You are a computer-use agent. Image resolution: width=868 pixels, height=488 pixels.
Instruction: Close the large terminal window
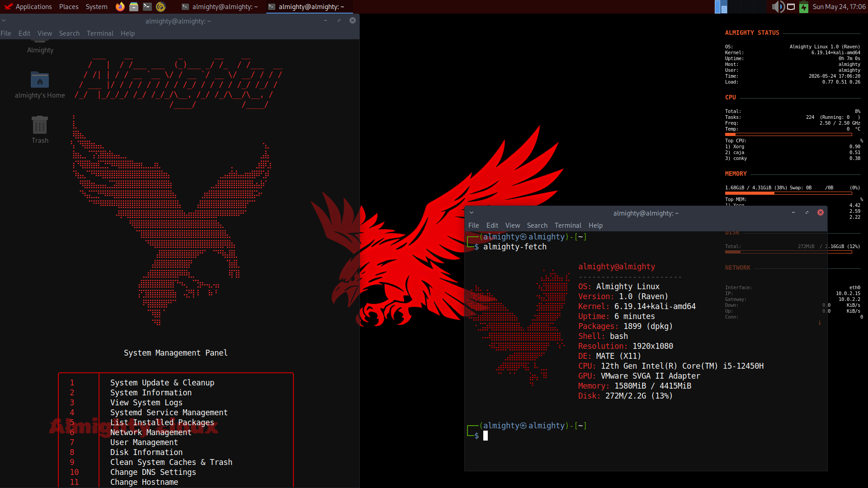353,20
